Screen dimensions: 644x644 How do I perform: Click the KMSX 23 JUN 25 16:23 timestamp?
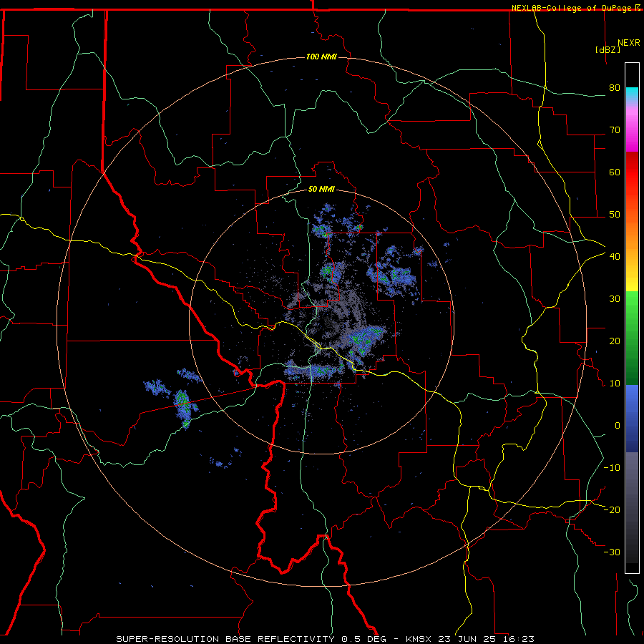470,639
